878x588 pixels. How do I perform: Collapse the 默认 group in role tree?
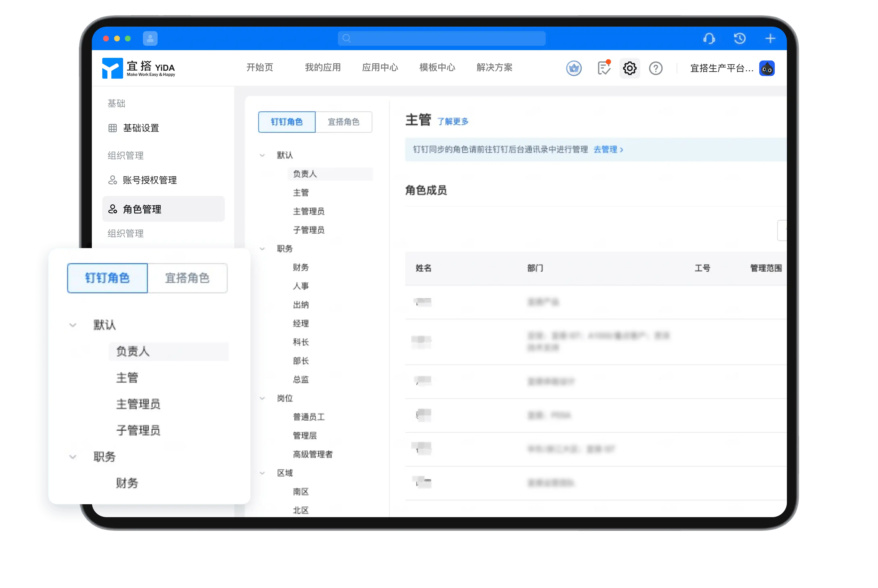262,155
